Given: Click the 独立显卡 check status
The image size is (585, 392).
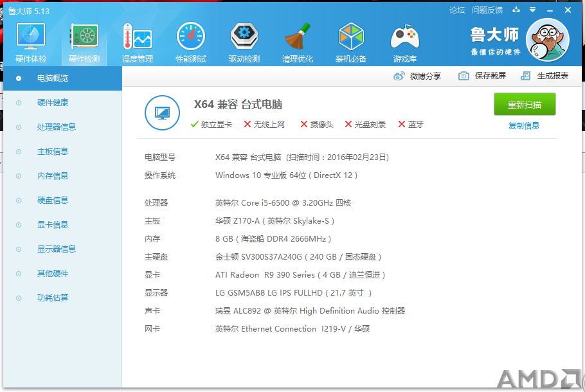Looking at the screenshot, I should point(211,125).
